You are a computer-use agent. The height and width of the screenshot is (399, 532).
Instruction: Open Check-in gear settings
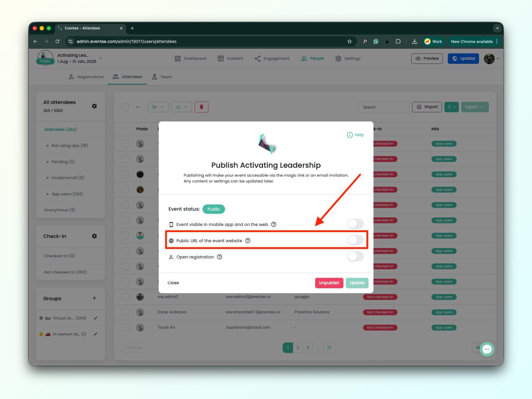94,236
